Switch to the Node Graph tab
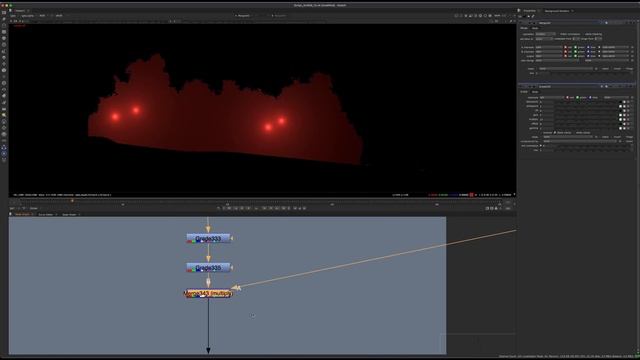Image resolution: width=640 pixels, height=360 pixels. (x=22, y=214)
